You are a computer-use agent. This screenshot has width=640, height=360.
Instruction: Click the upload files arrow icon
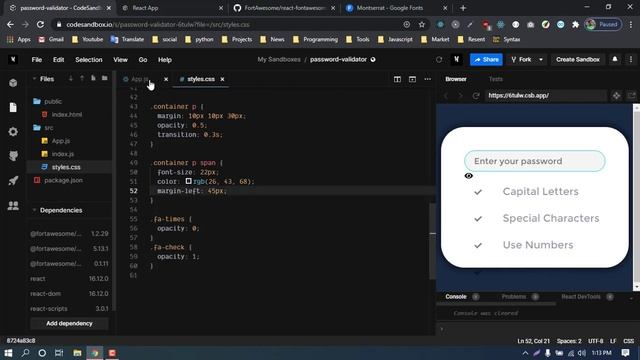click(82, 78)
